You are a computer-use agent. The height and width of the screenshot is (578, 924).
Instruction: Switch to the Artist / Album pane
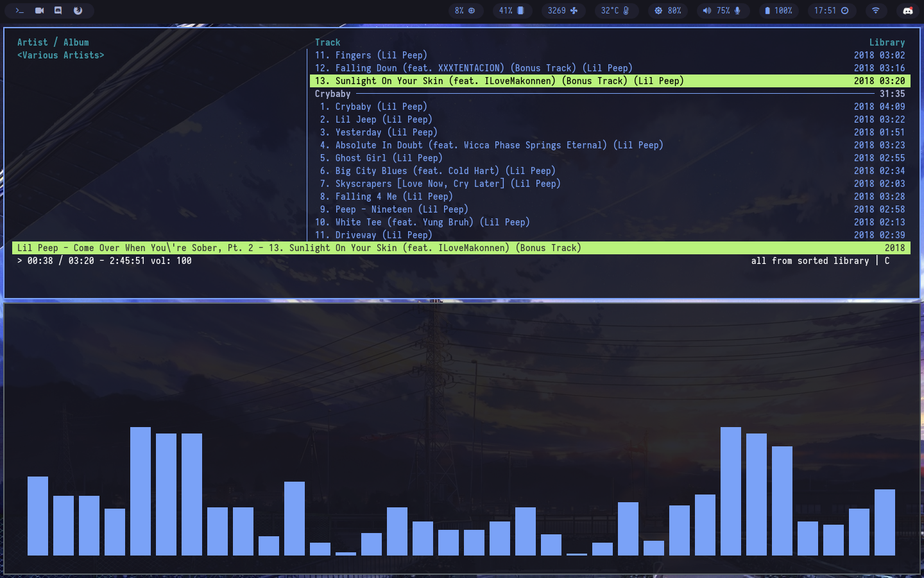[x=54, y=42]
